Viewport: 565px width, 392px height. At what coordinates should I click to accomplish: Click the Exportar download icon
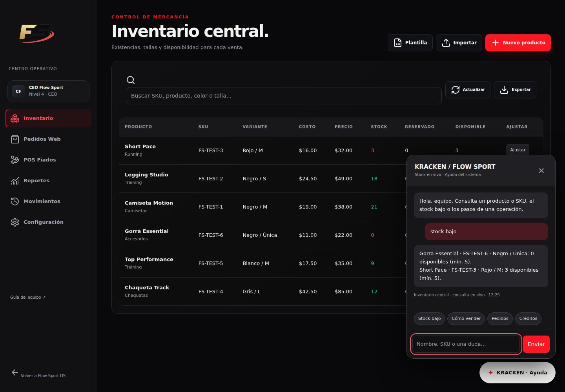[504, 90]
